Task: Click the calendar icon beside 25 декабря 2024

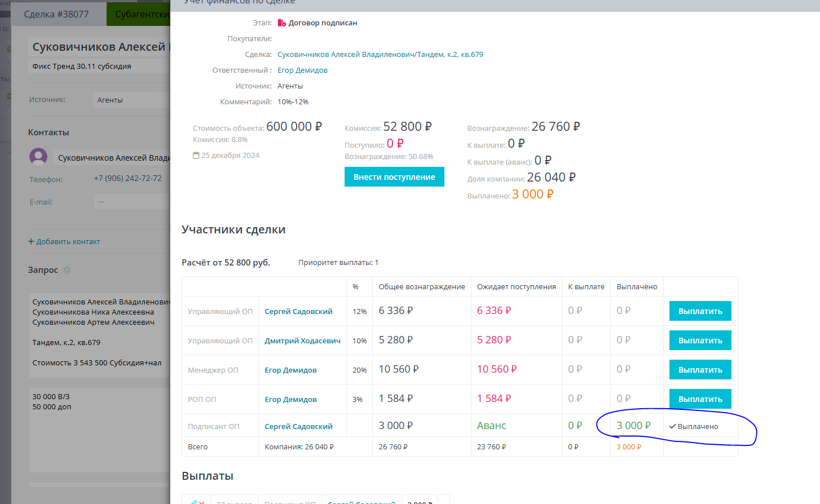Action: (x=196, y=155)
